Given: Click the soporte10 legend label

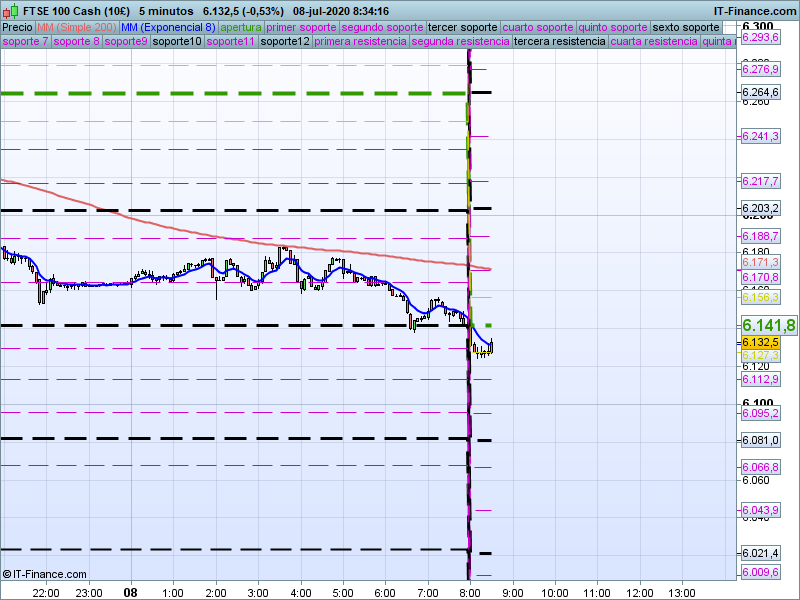Looking at the screenshot, I should [x=178, y=42].
